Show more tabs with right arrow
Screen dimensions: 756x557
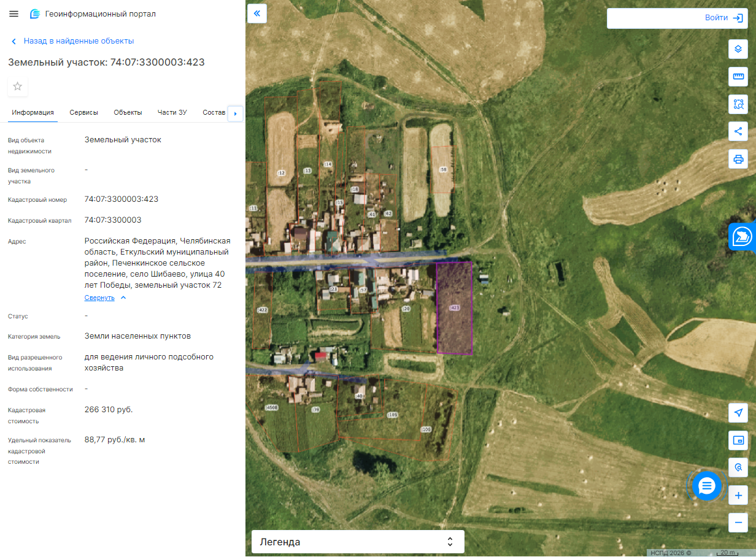point(235,113)
